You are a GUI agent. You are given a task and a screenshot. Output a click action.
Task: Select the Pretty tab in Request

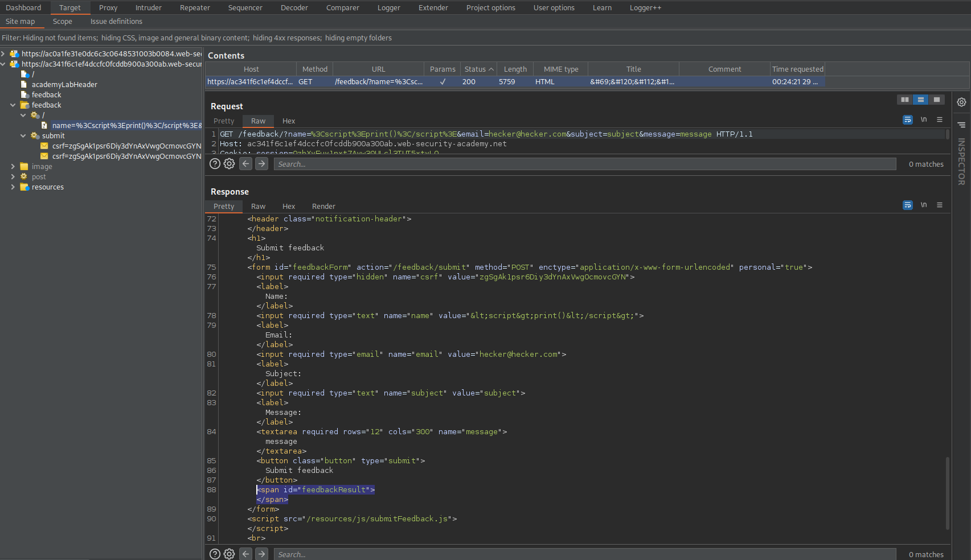224,121
